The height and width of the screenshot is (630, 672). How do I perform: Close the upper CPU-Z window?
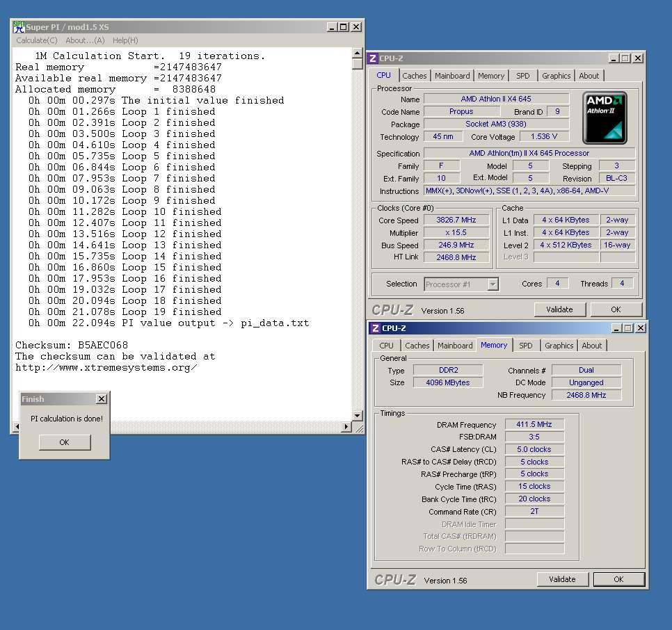point(638,58)
